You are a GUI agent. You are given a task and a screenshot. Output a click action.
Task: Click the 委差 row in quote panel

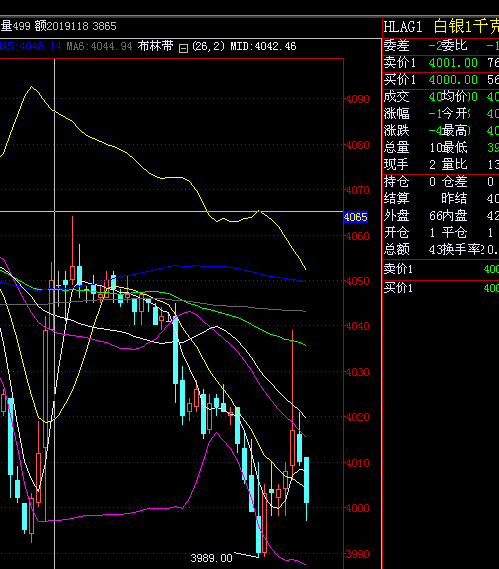point(441,46)
